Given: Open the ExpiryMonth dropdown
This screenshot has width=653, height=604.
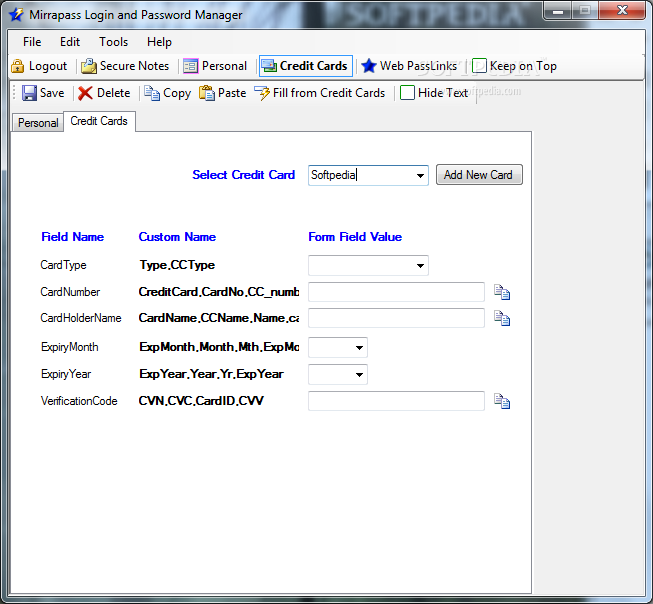Looking at the screenshot, I should click(x=359, y=347).
